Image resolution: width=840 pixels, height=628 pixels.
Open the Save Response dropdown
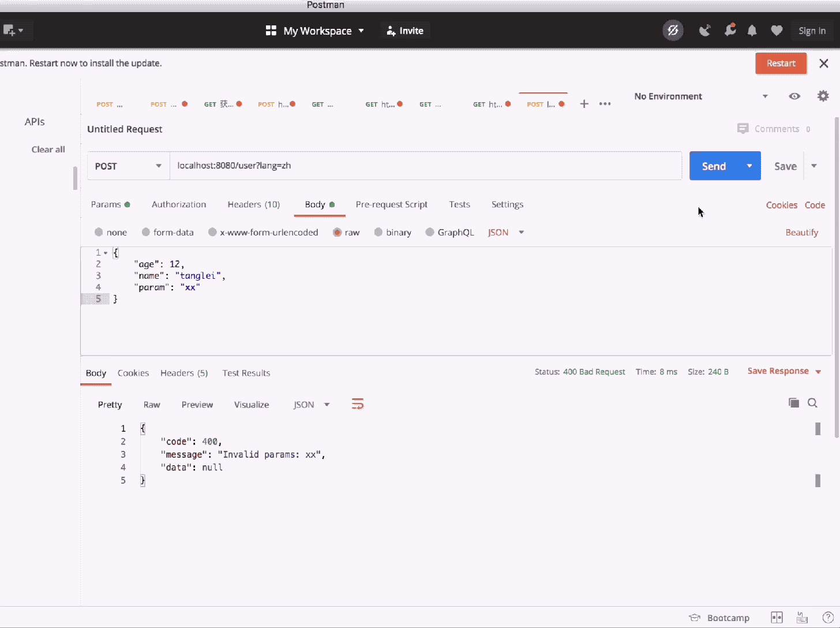[784, 371]
